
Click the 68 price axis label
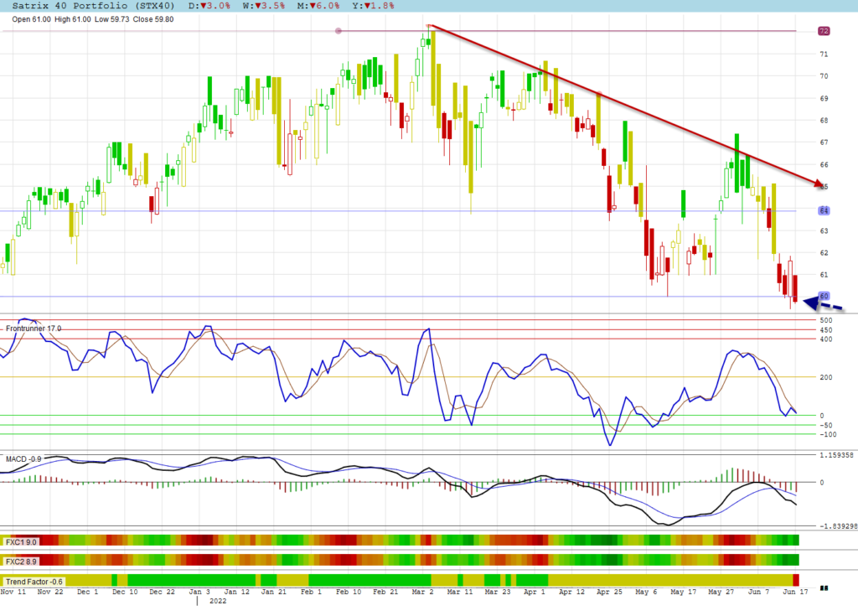(824, 121)
